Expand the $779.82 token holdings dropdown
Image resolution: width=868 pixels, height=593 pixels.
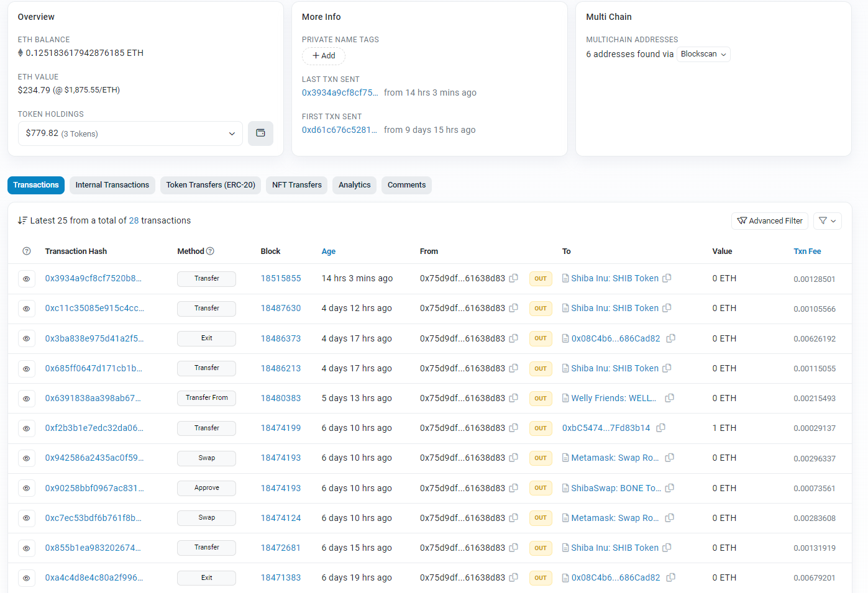coord(130,134)
